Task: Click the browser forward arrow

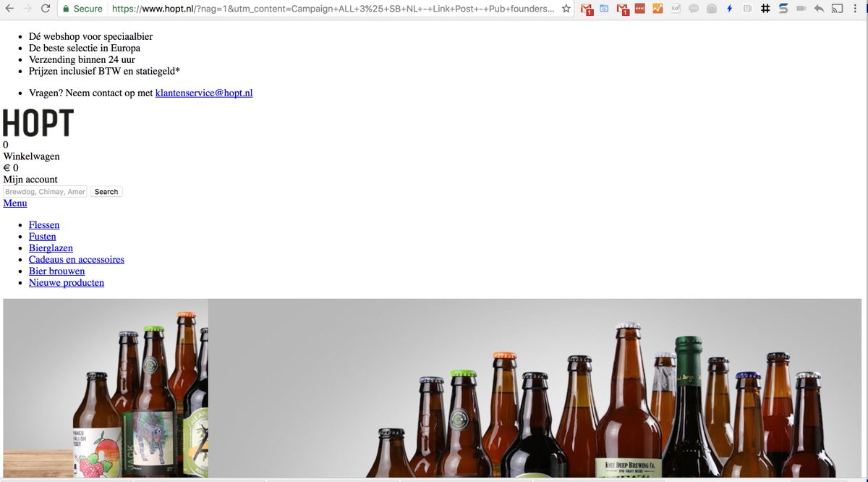Action: pyautogui.click(x=27, y=9)
